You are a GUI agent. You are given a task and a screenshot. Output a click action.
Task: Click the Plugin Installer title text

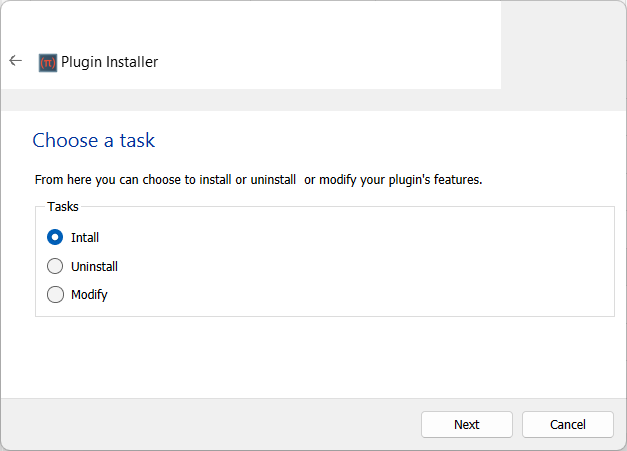pyautogui.click(x=109, y=62)
